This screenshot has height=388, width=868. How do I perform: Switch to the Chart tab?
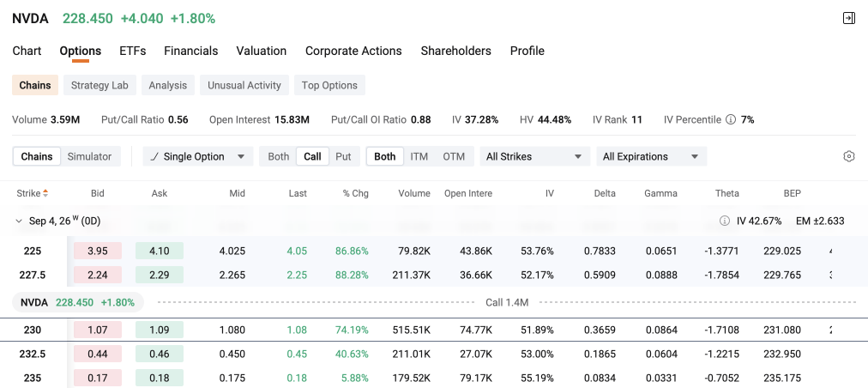pos(27,51)
